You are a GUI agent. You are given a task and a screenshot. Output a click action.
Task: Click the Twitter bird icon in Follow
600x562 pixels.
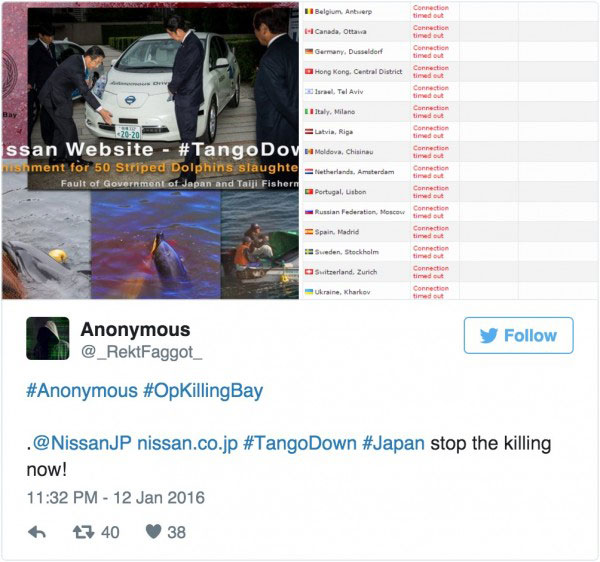pyautogui.click(x=489, y=336)
